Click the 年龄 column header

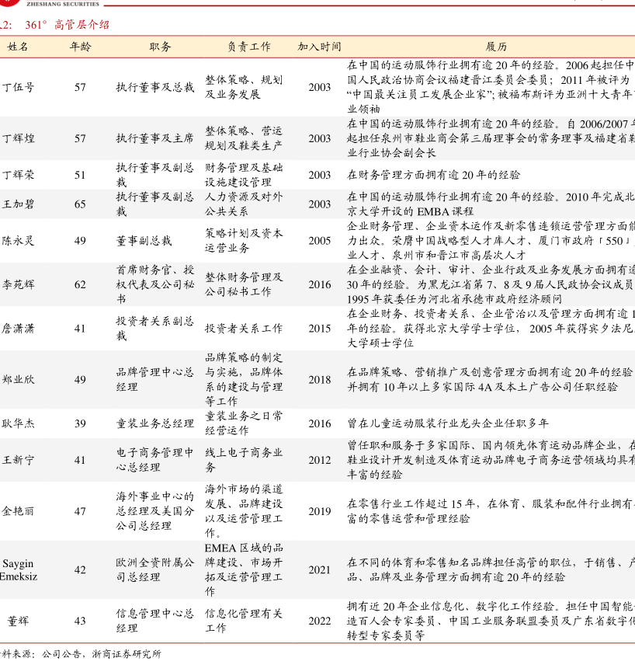coord(80,47)
